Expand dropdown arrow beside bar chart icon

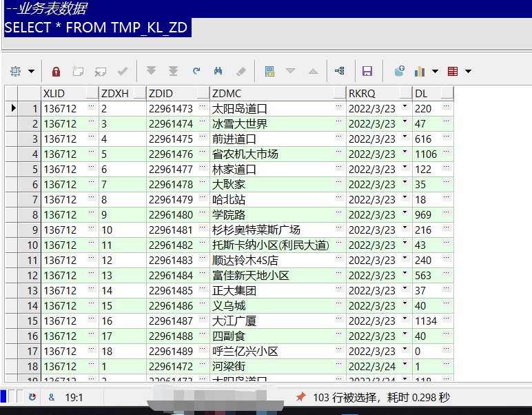435,71
